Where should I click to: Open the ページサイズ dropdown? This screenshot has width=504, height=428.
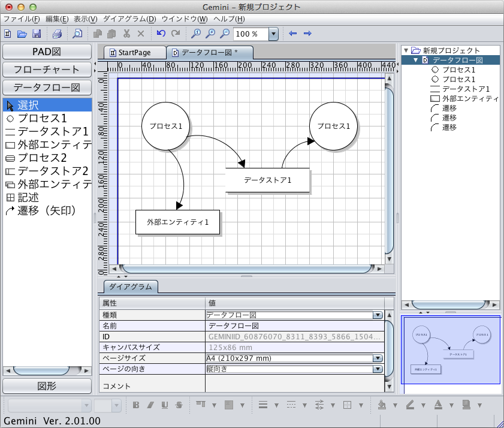tap(378, 358)
